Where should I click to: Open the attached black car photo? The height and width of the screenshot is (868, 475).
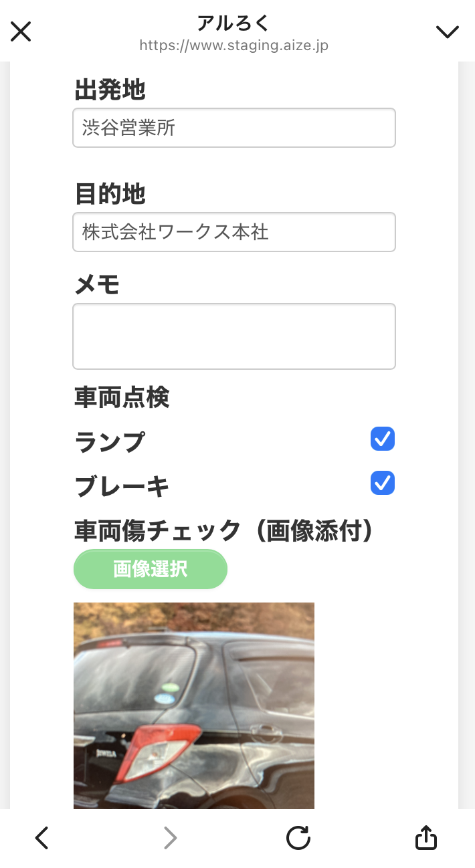point(194,706)
